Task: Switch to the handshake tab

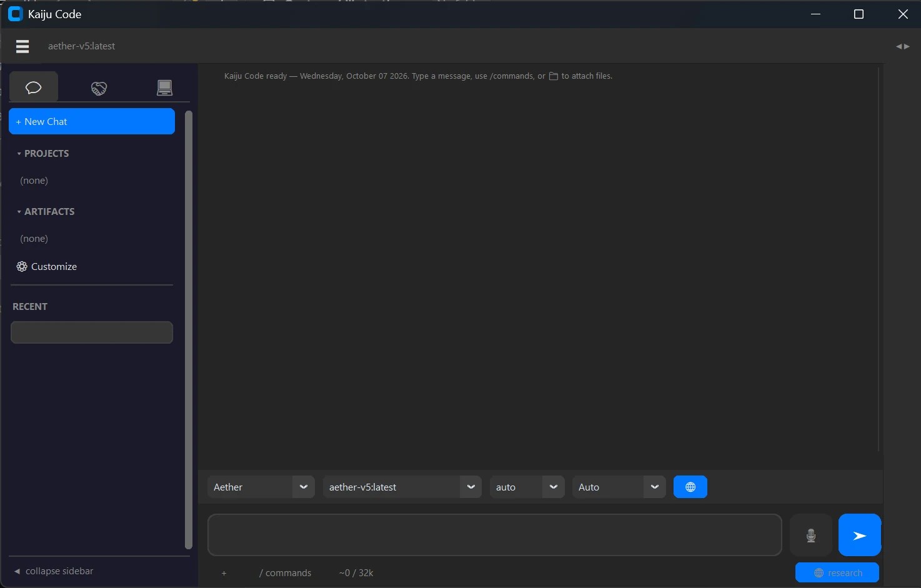Action: [x=99, y=88]
